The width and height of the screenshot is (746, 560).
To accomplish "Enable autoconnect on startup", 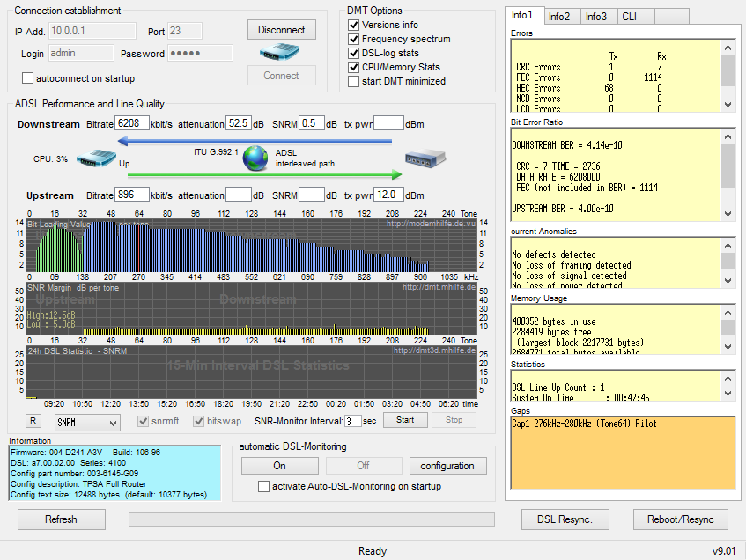I will tap(28, 78).
